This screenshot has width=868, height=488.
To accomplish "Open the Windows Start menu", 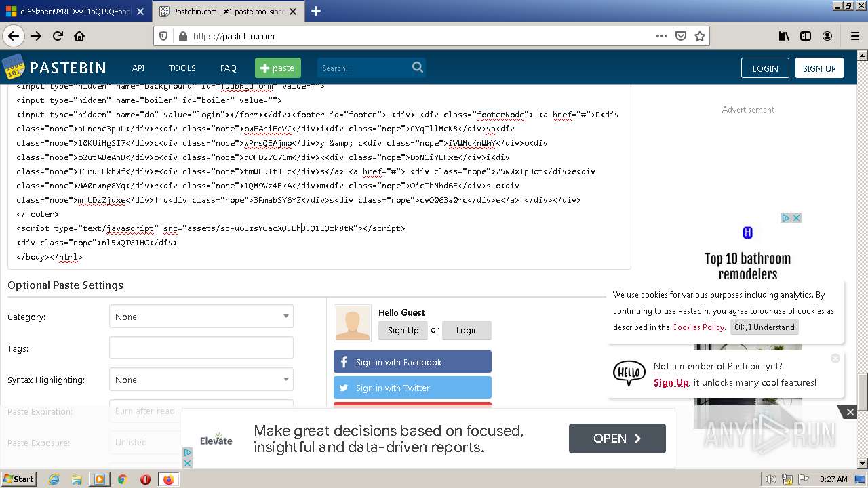I will pos(18,479).
